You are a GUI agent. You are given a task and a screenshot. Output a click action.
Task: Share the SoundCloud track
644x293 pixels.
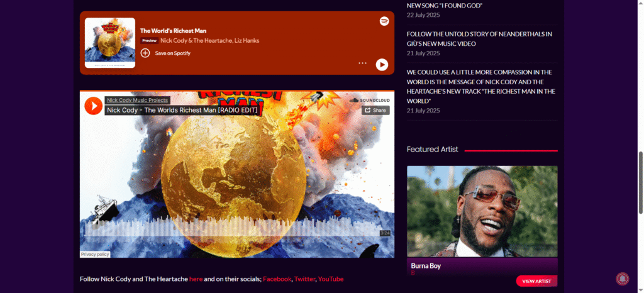(x=375, y=110)
